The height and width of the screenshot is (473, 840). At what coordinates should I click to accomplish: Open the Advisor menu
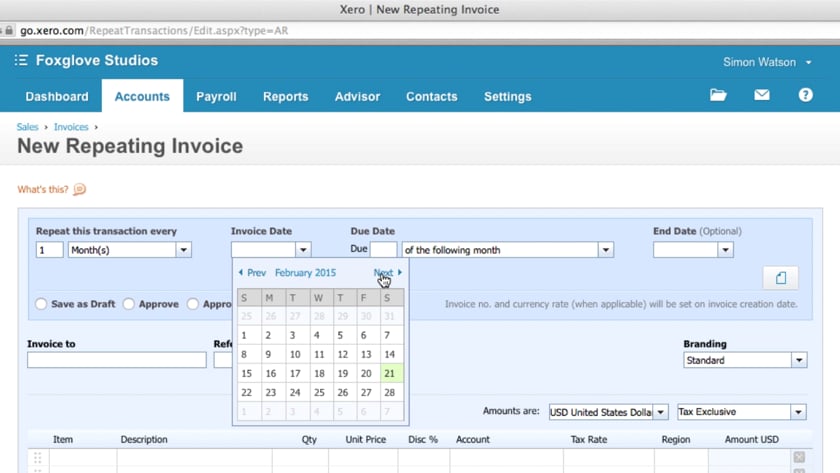pyautogui.click(x=357, y=96)
